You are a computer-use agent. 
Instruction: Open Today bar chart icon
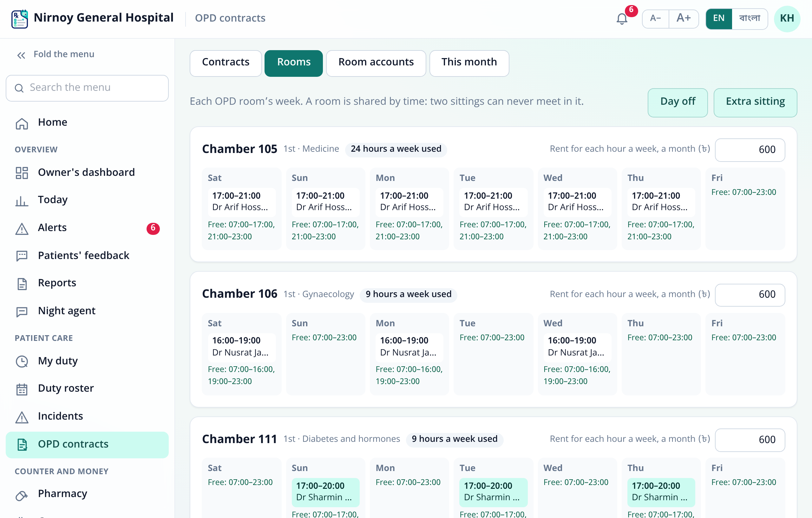click(x=22, y=201)
